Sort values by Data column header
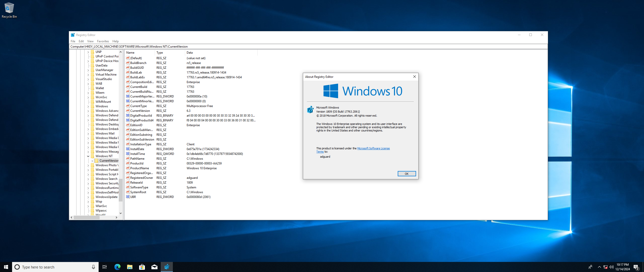Image resolution: width=644 pixels, height=272 pixels. (221, 53)
